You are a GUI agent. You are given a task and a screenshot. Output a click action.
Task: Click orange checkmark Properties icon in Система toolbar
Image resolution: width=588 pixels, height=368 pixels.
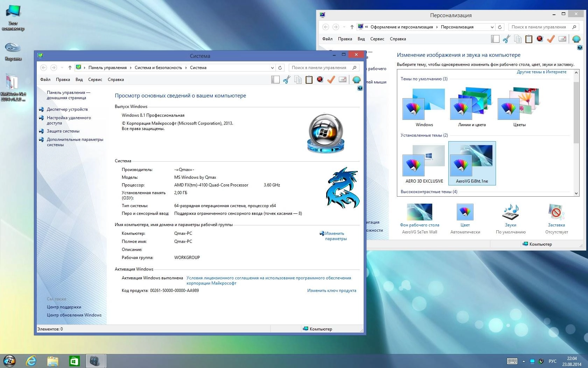(x=331, y=80)
